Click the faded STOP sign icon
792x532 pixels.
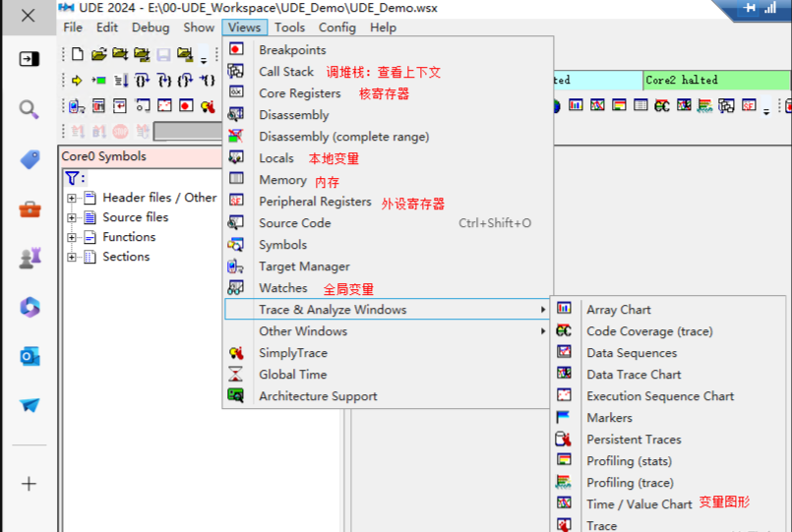tap(120, 132)
